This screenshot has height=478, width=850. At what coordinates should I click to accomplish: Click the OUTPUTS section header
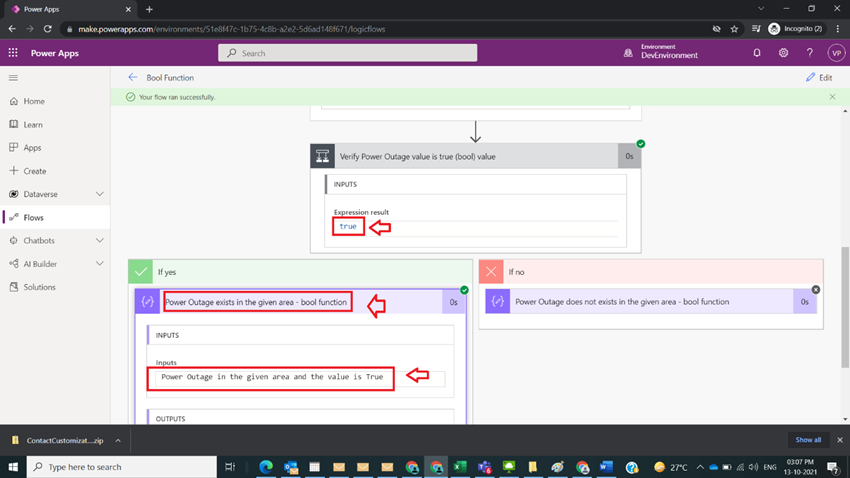pos(301,418)
